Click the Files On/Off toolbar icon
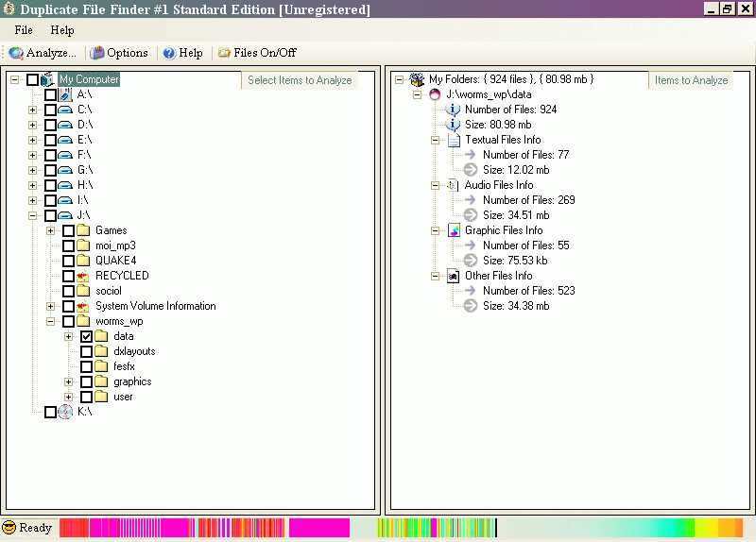The image size is (756, 542). tap(224, 53)
